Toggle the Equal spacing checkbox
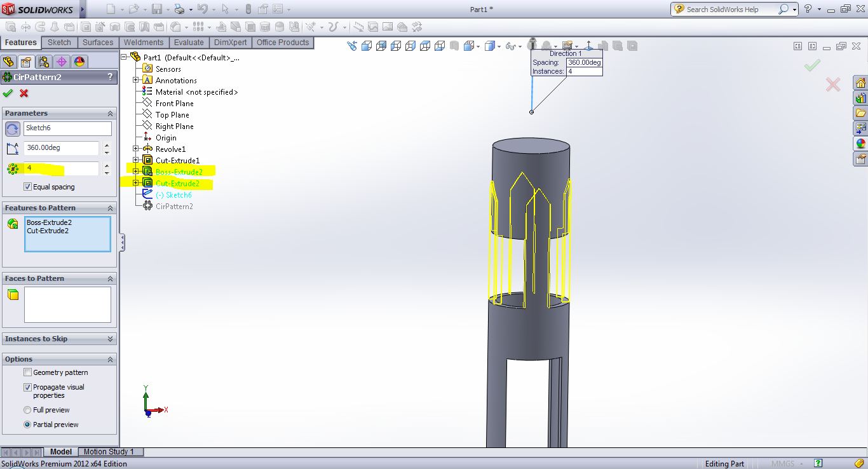The width and height of the screenshot is (868, 469). click(27, 187)
